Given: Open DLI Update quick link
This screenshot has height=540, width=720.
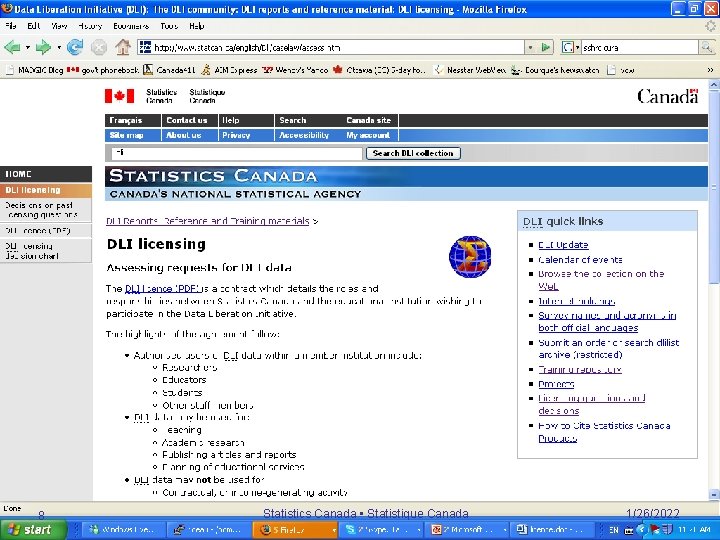Looking at the screenshot, I should point(563,245).
